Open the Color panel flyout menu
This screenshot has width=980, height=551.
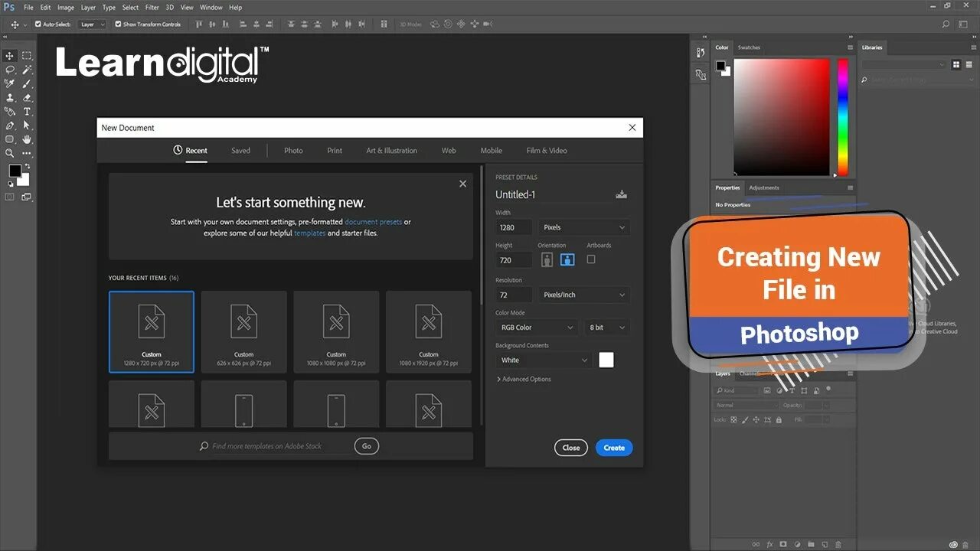pos(850,47)
